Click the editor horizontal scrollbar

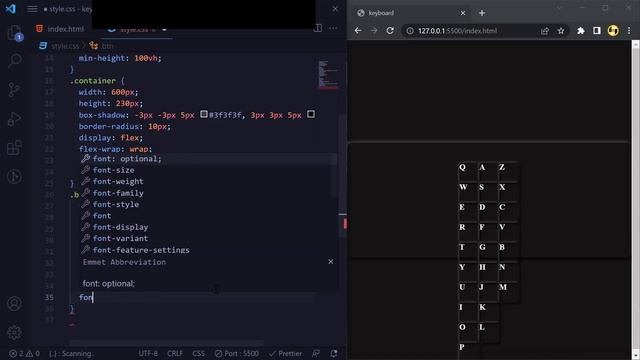point(166,343)
